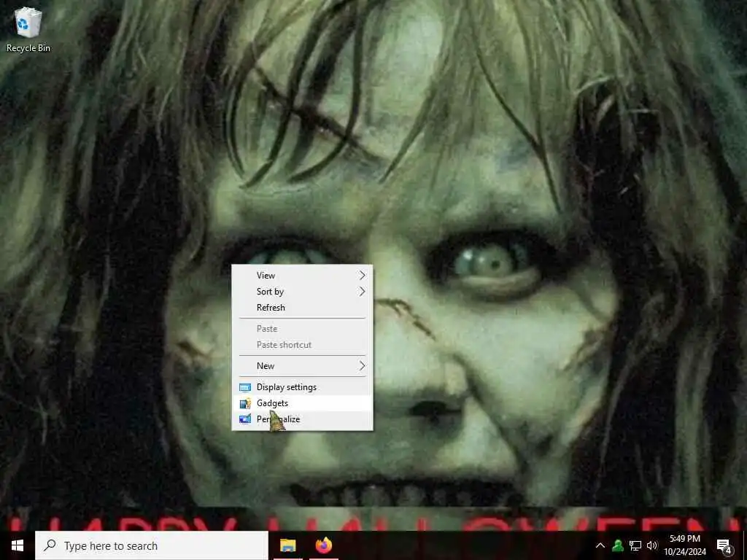The height and width of the screenshot is (560, 747).
Task: Open the New submenu
Action: [302, 366]
